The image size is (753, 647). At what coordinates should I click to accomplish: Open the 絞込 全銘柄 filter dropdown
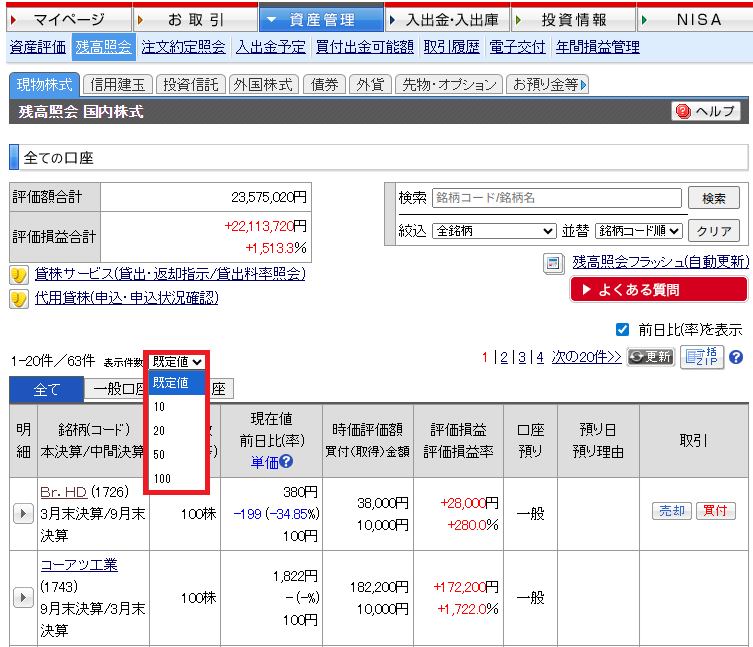(x=493, y=231)
